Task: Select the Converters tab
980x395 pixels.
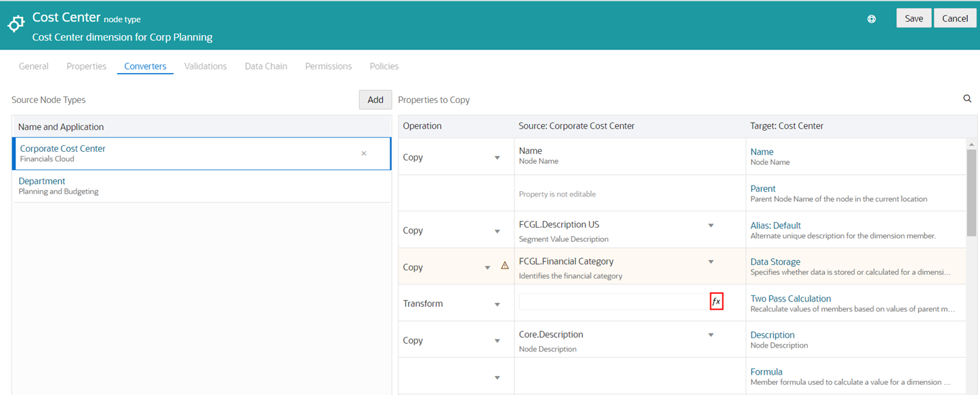Action: click(x=145, y=66)
